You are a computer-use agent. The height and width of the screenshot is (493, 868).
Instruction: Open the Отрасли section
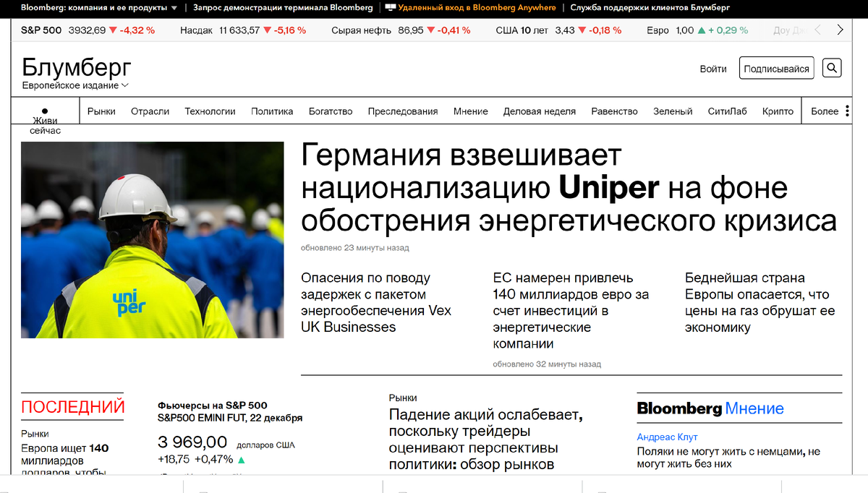pos(150,111)
